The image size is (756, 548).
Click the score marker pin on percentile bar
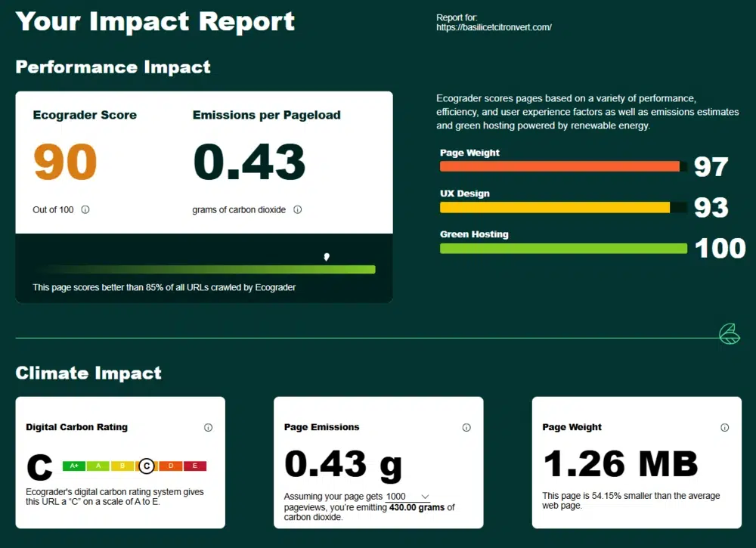tap(327, 257)
